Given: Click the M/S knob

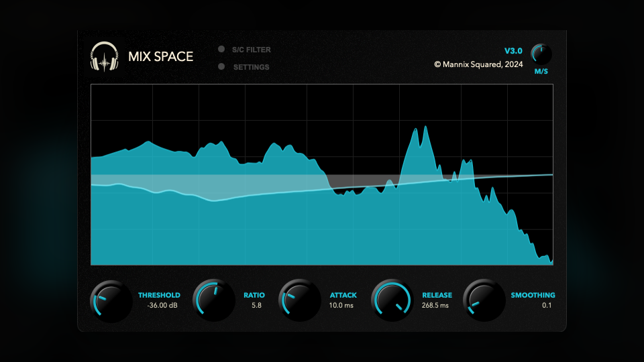Looking at the screenshot, I should click(541, 54).
